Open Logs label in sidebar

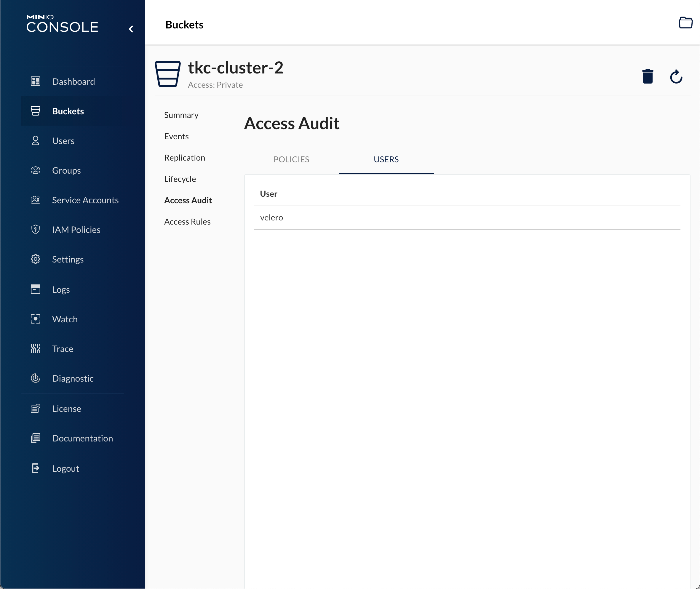tap(61, 289)
